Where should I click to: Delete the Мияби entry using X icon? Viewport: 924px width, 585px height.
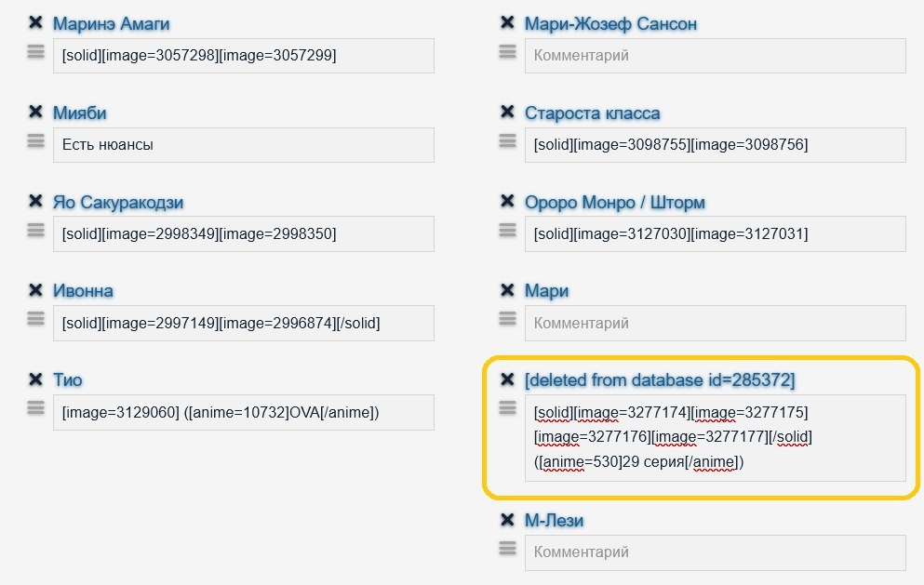[x=35, y=112]
